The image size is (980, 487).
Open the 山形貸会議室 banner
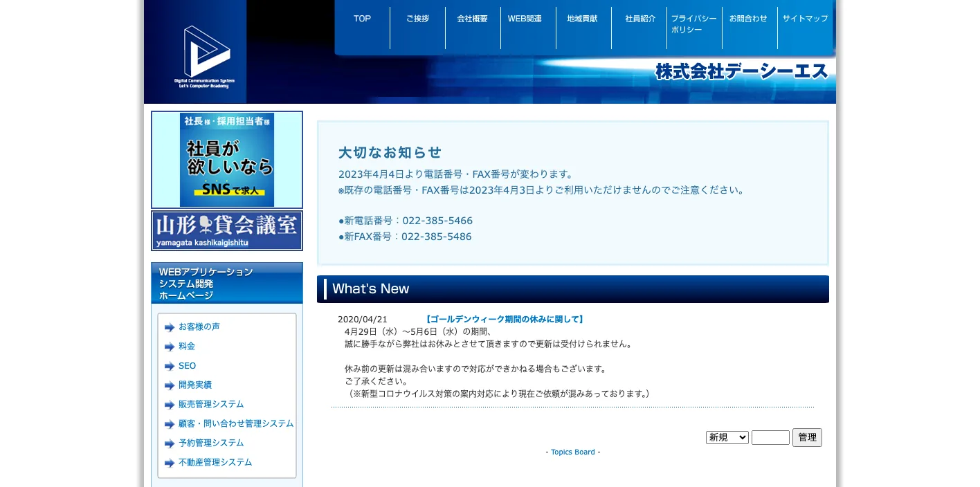click(227, 230)
